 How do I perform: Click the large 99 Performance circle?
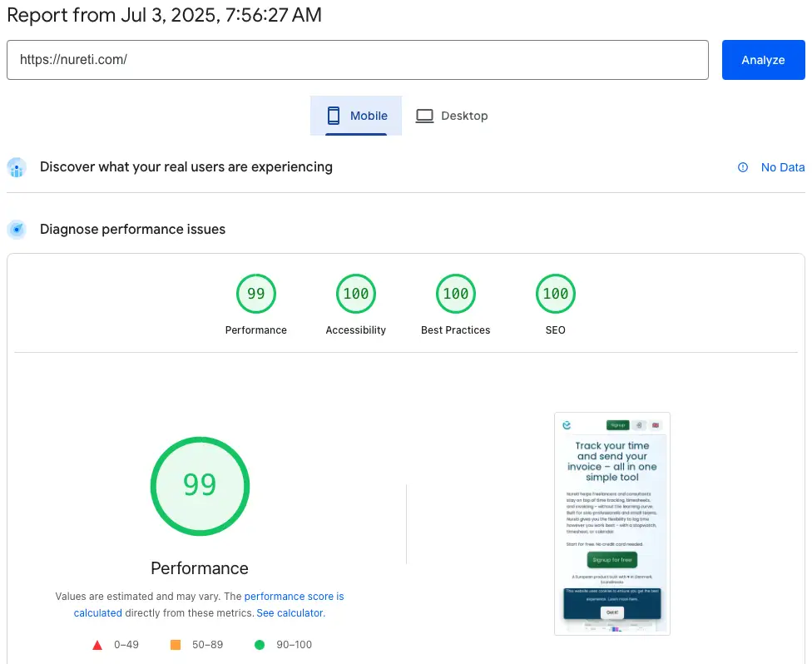pyautogui.click(x=200, y=486)
